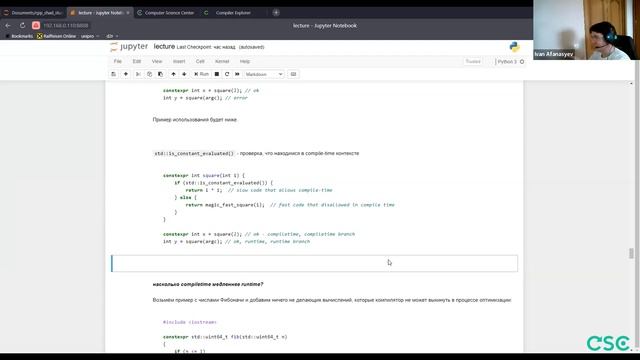Go back in the browser
The image size is (640, 360).
click(x=8, y=25)
